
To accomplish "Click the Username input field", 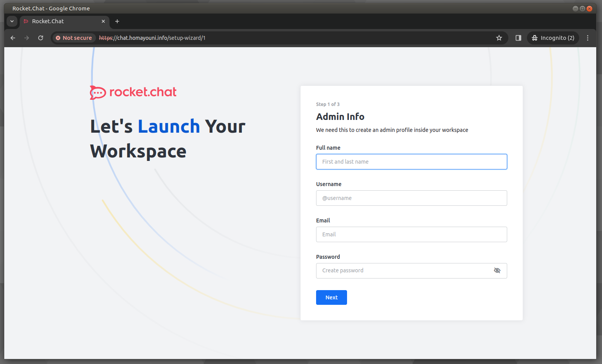I will pyautogui.click(x=411, y=198).
